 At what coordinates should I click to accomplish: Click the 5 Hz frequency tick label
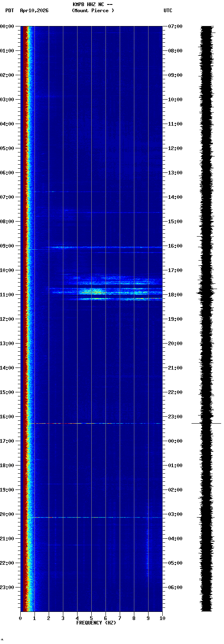91,618
